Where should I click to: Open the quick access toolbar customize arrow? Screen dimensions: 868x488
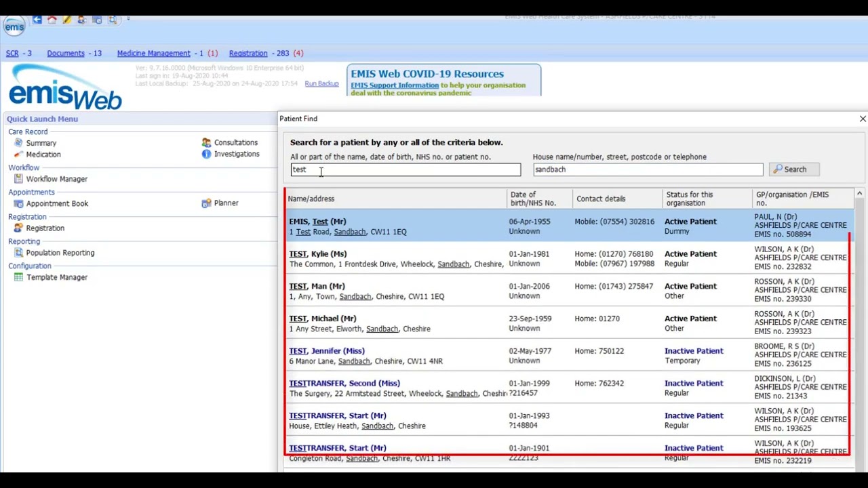(128, 20)
